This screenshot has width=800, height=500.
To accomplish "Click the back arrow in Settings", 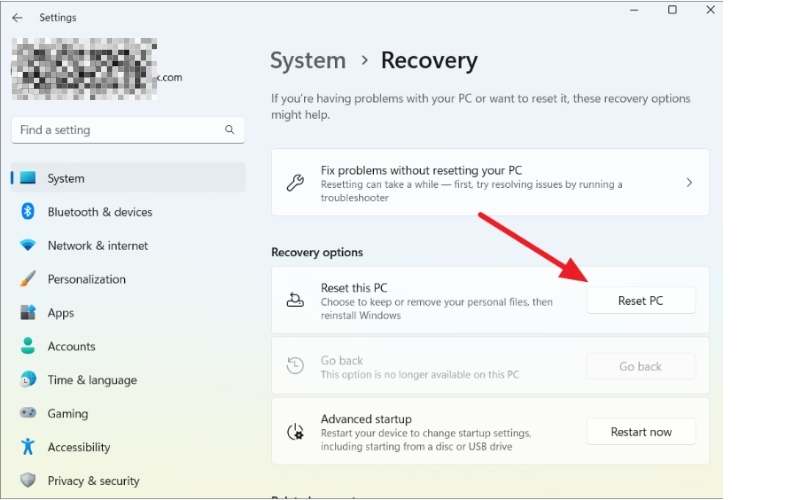I will pyautogui.click(x=17, y=17).
